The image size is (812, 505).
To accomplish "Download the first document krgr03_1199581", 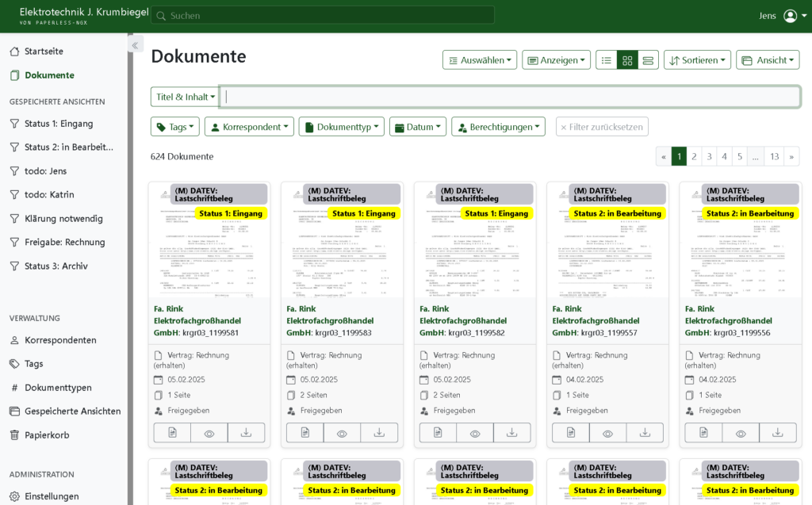I will (246, 433).
